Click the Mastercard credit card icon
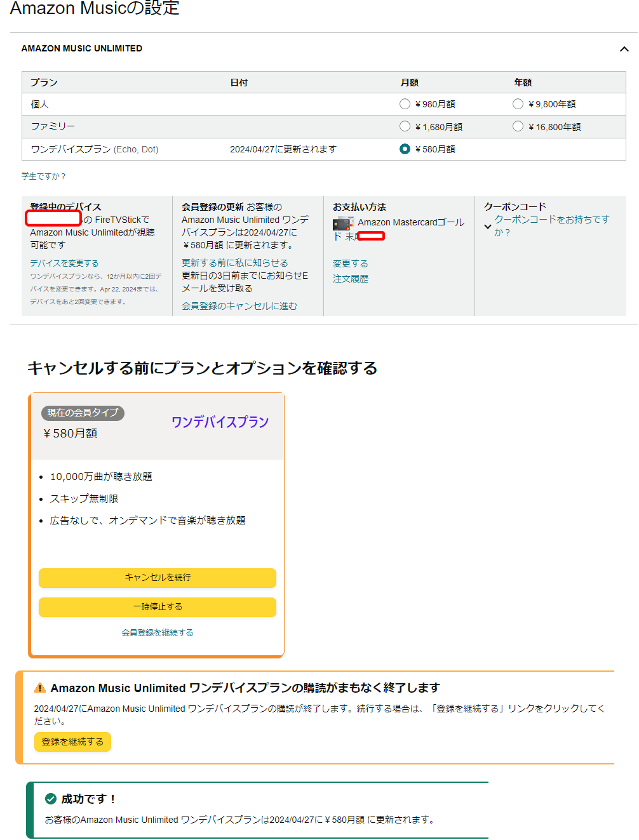The width and height of the screenshot is (639, 840). click(343, 223)
